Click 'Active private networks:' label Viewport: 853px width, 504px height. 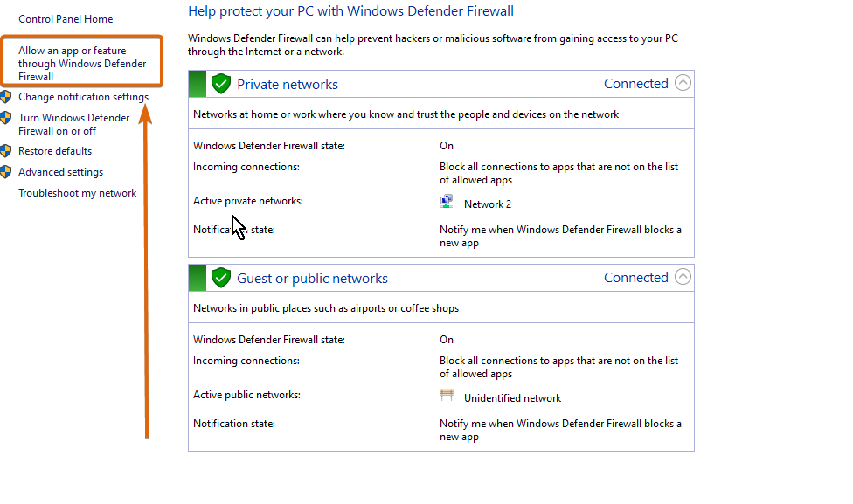coord(248,201)
